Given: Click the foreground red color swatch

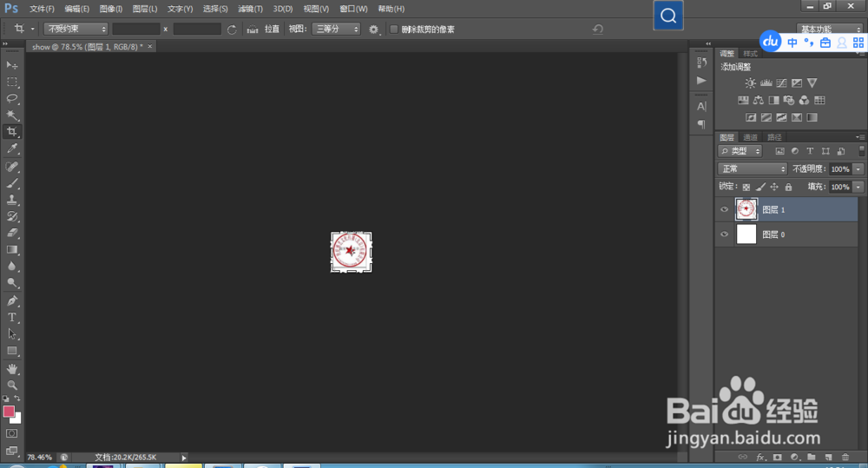Looking at the screenshot, I should click(x=9, y=412).
